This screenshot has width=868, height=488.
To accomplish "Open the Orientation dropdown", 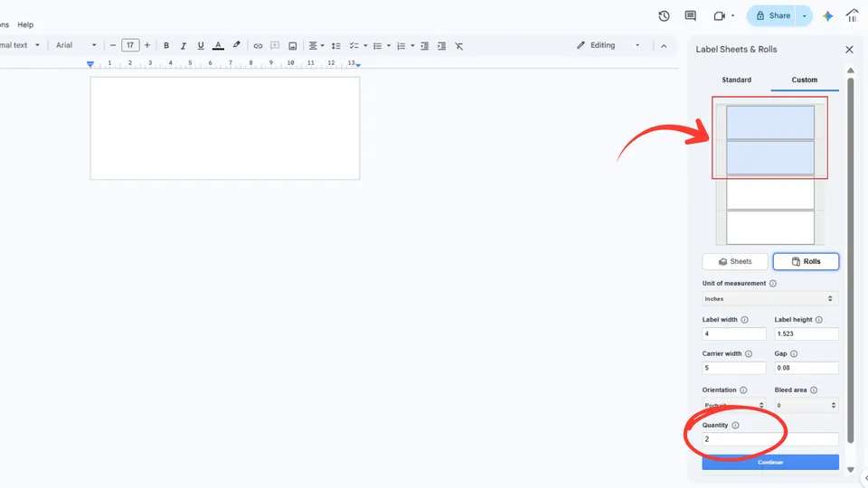I will point(734,405).
